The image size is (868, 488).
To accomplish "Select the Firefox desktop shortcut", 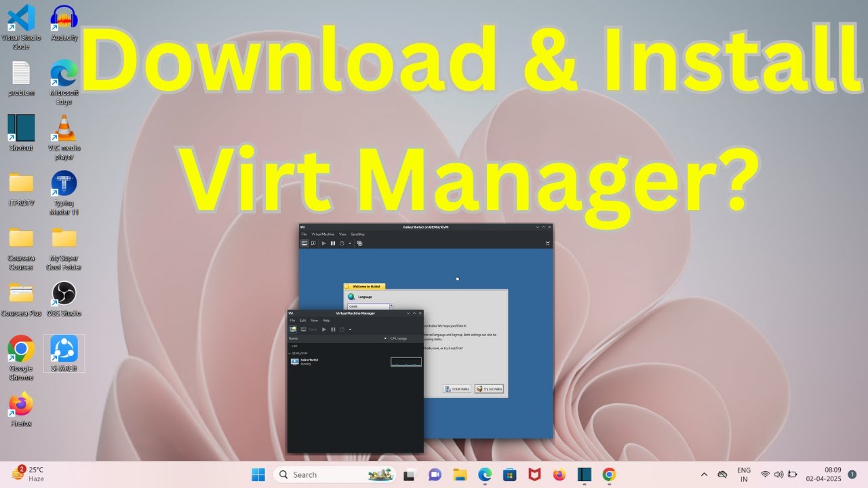I will tap(21, 409).
